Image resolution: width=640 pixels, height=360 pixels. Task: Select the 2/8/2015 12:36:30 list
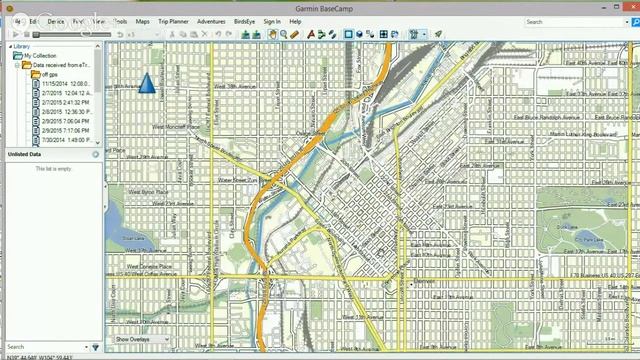[x=62, y=112]
